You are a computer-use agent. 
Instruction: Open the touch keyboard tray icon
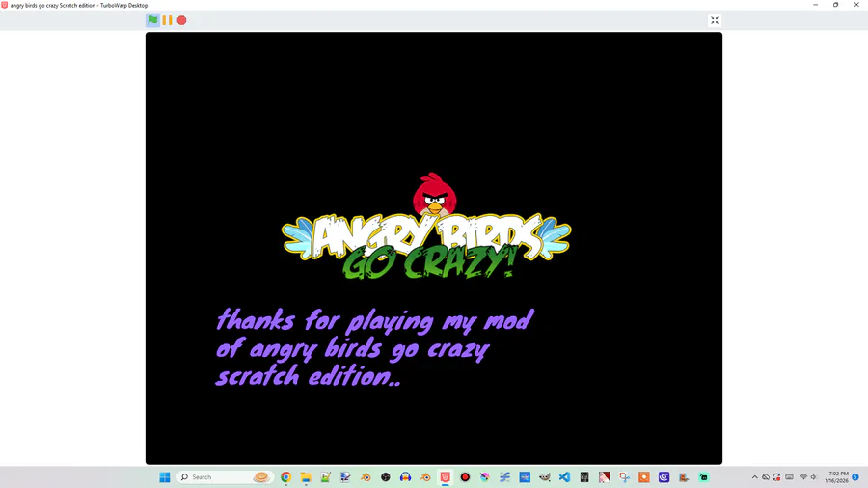[x=789, y=477]
